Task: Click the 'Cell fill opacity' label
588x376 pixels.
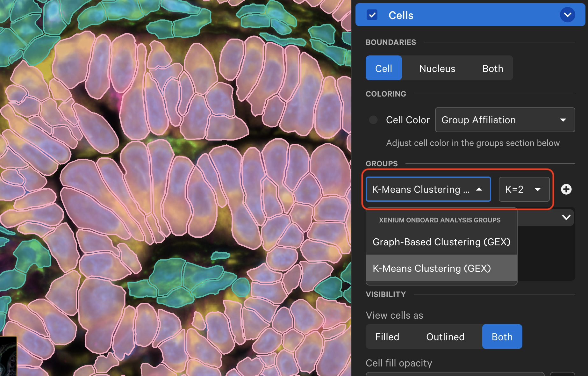Action: click(x=399, y=363)
